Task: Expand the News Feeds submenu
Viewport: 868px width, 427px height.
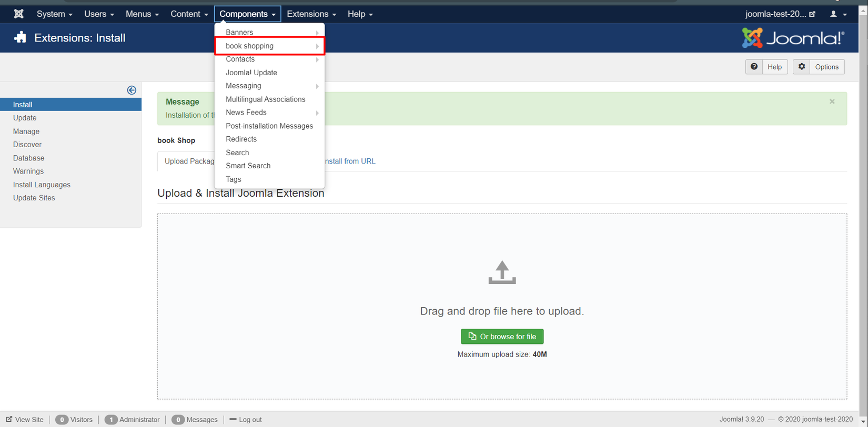Action: pyautogui.click(x=269, y=113)
